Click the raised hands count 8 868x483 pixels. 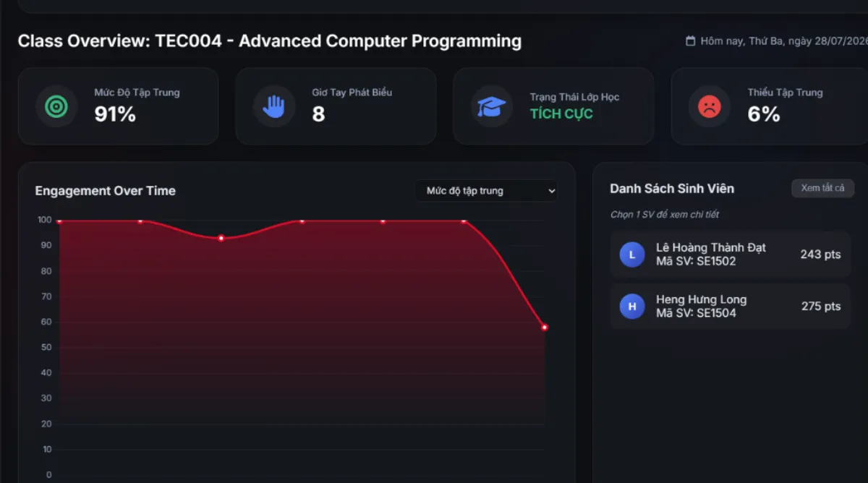pyautogui.click(x=318, y=114)
